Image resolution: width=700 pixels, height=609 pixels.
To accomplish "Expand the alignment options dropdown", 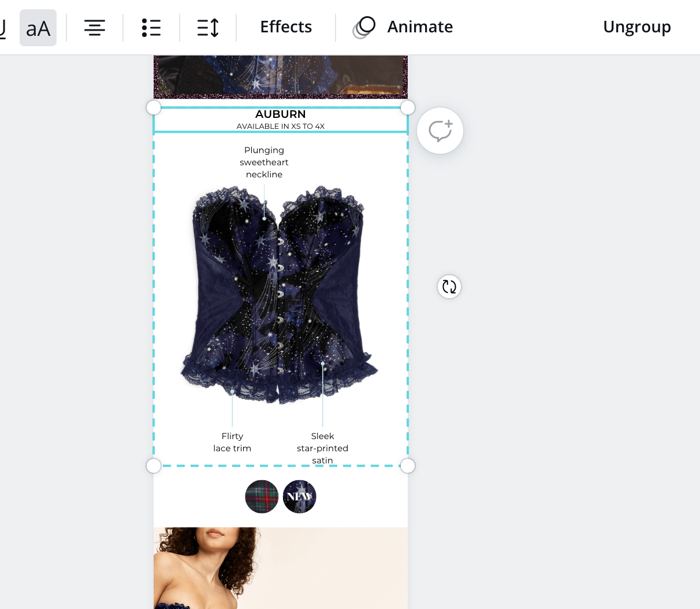I will pos(95,27).
